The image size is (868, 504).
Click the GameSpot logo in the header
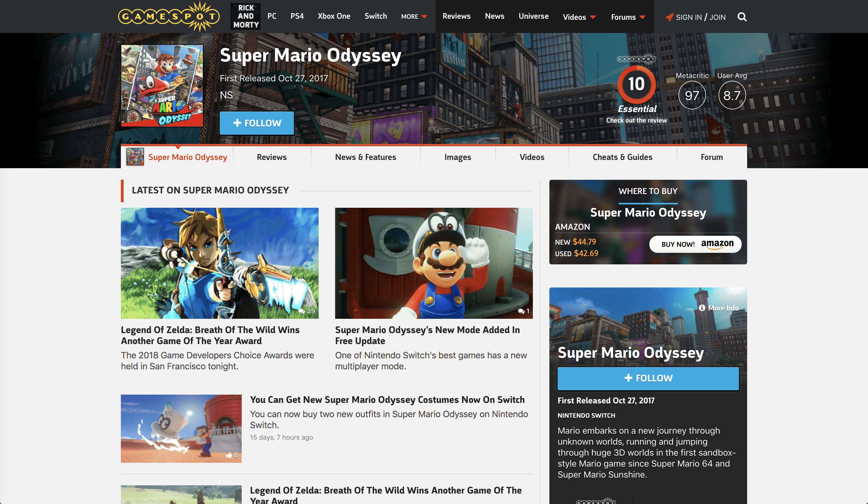coord(169,16)
